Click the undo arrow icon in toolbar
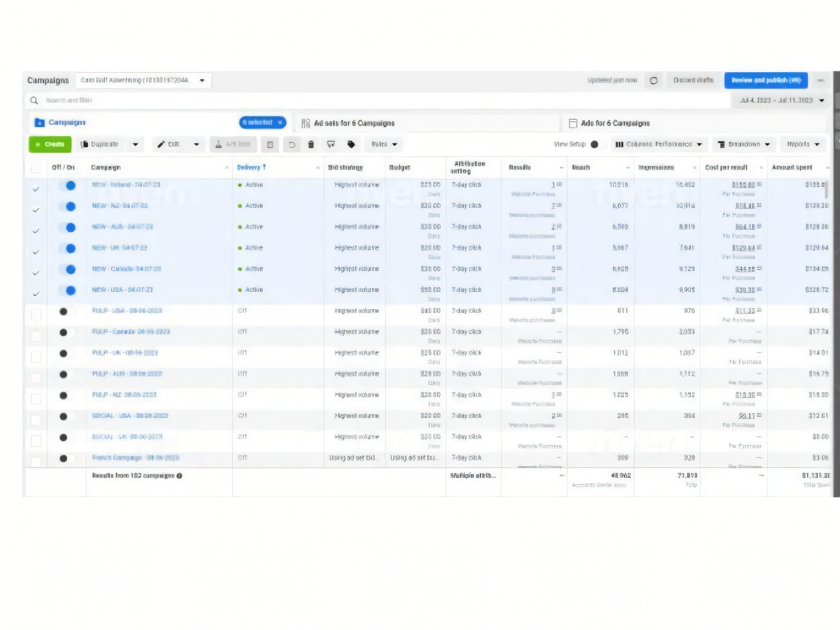840x630 pixels. coord(292,144)
